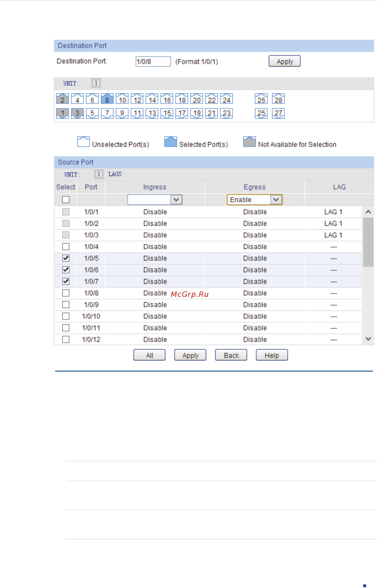Click the selected port 8 icon
Screen dimensions: 377x588
(x=107, y=99)
